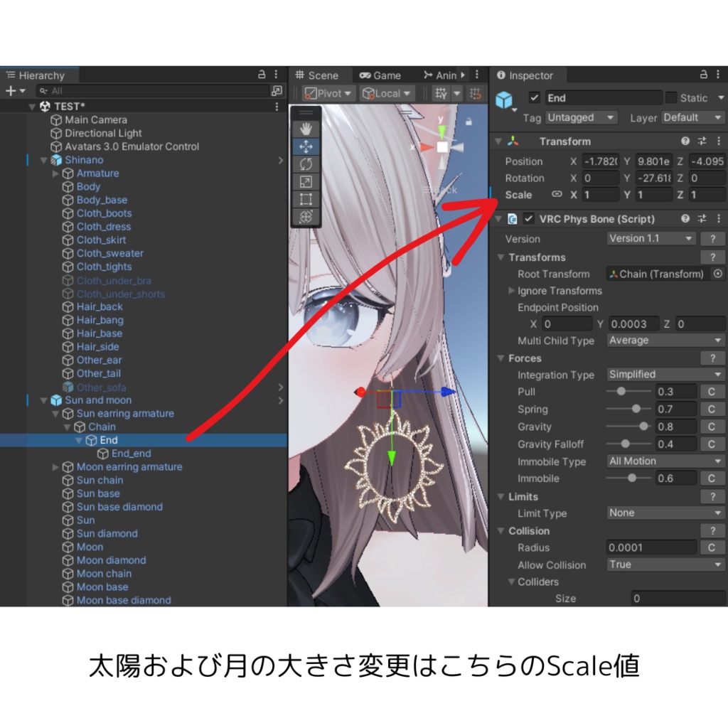Select Sun base diamond in Hierarchy
Screen dimensions: 728x728
(119, 506)
